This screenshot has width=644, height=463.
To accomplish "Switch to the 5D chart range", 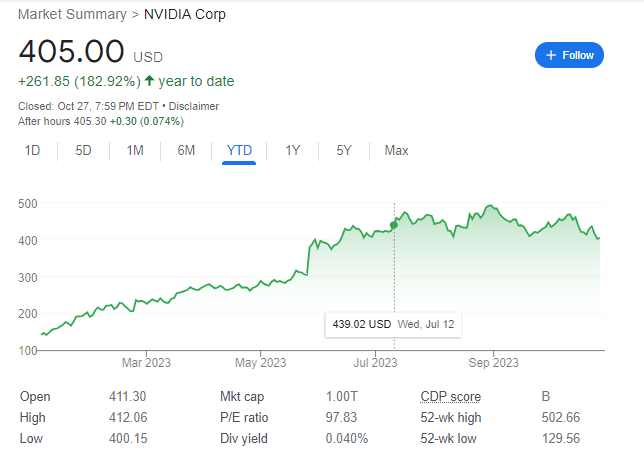I will [84, 151].
